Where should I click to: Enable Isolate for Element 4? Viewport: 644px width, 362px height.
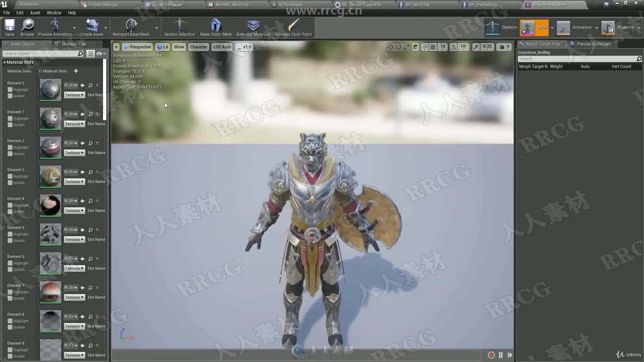point(10,212)
